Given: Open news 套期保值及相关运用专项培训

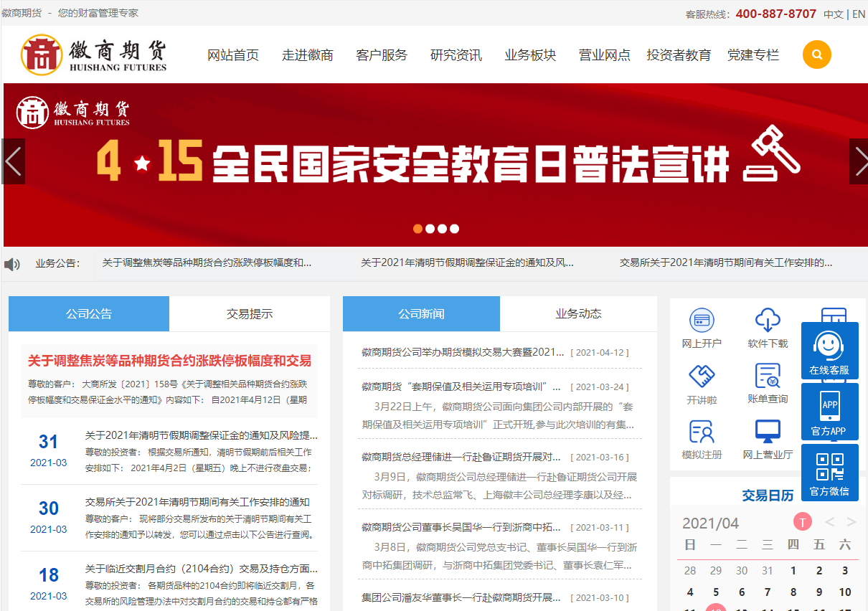Looking at the screenshot, I should click(x=461, y=387).
